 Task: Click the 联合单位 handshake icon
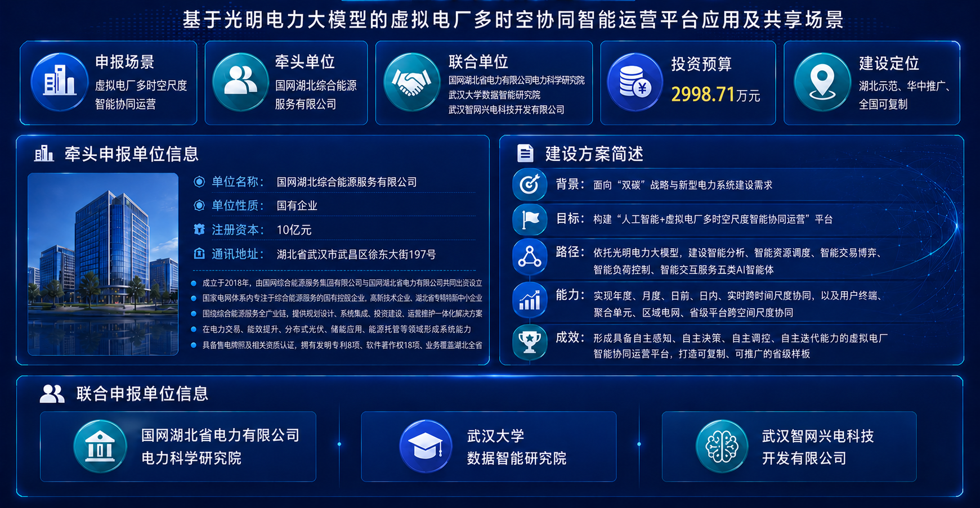point(411,82)
